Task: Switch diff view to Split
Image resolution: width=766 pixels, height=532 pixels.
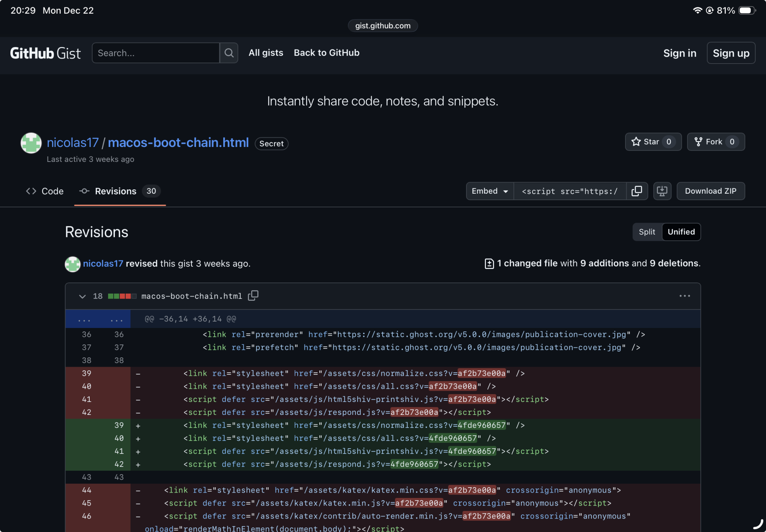Action: (647, 232)
